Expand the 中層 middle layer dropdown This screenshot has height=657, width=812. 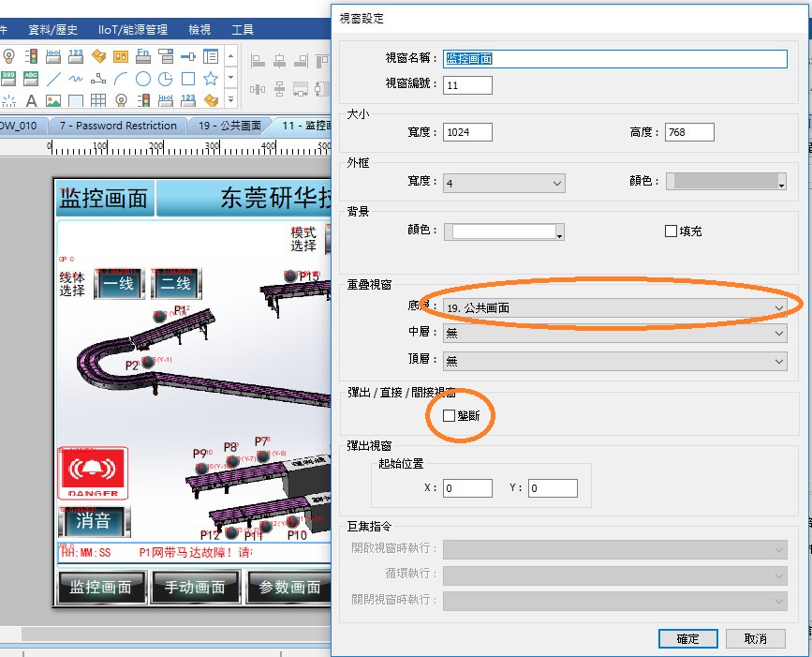pyautogui.click(x=614, y=333)
